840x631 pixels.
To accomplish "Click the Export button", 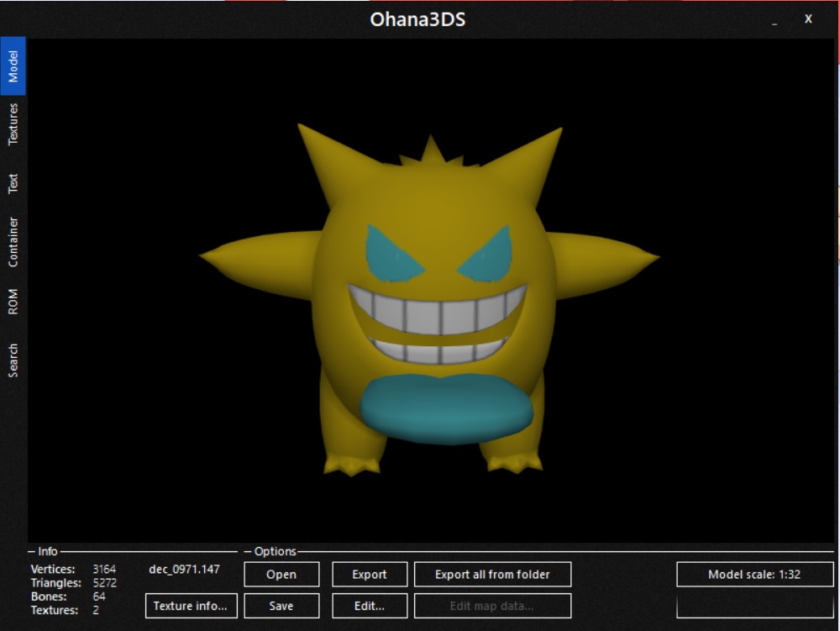I will coord(370,574).
